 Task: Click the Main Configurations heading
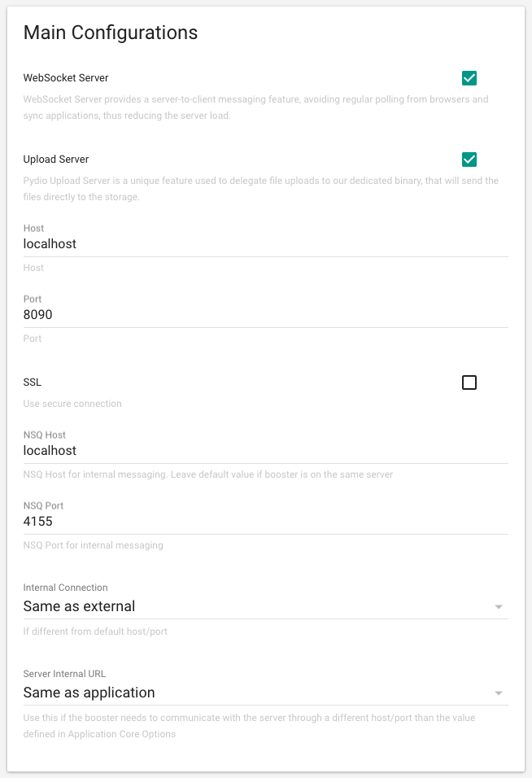point(111,33)
